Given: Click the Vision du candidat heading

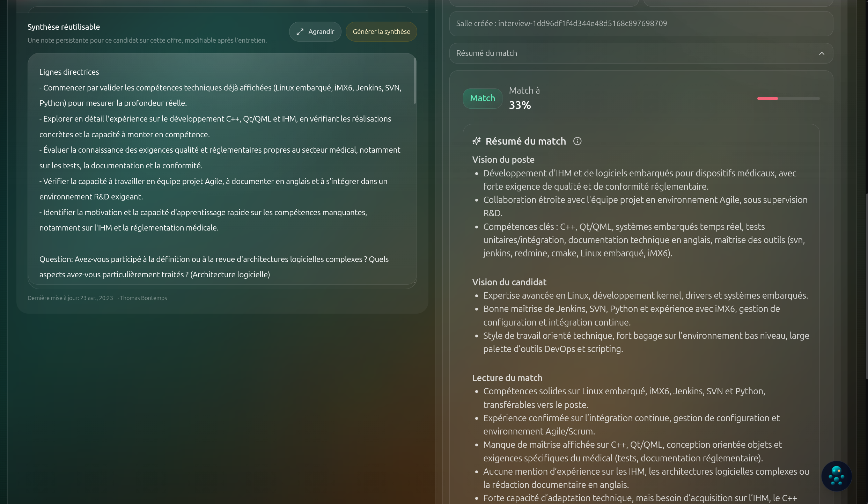Looking at the screenshot, I should point(509,282).
